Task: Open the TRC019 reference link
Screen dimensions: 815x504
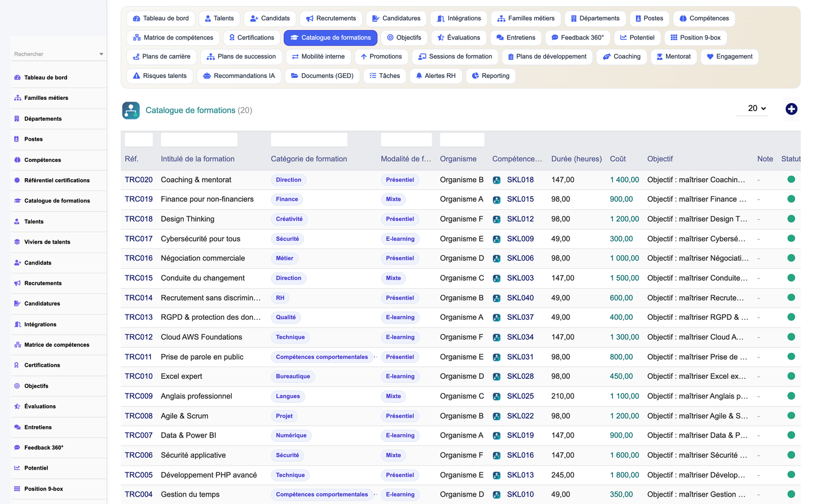Action: click(139, 199)
